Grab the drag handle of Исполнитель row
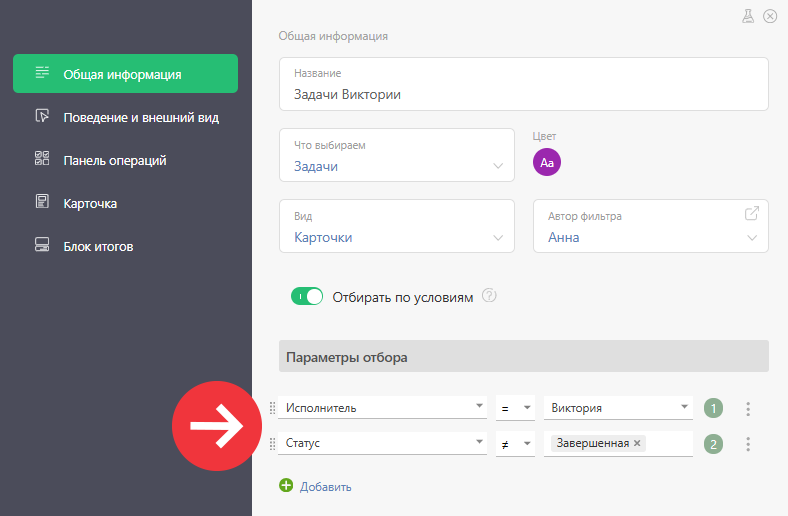Viewport: 788px width, 516px height. 272,408
